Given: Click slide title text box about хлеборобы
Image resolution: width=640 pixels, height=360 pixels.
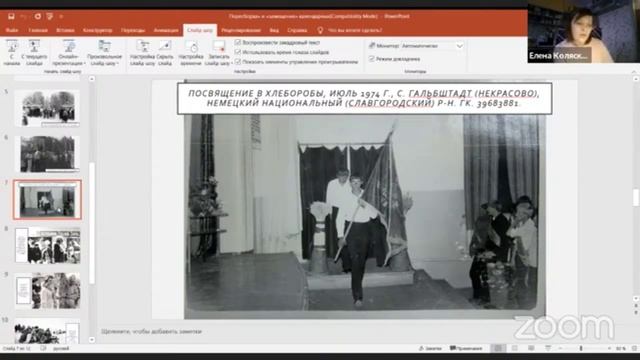Looking at the screenshot, I should [364, 98].
